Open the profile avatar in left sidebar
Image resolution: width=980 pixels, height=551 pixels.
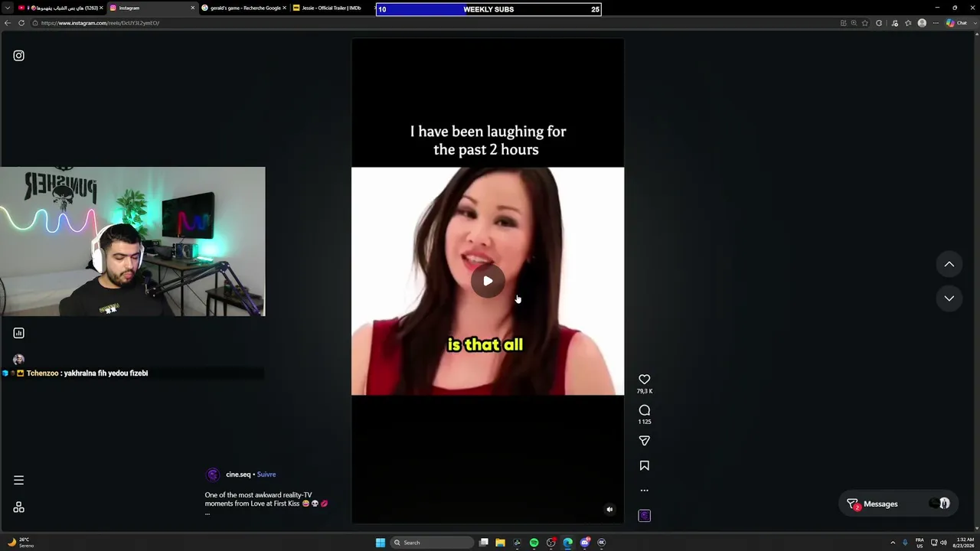pyautogui.click(x=18, y=360)
